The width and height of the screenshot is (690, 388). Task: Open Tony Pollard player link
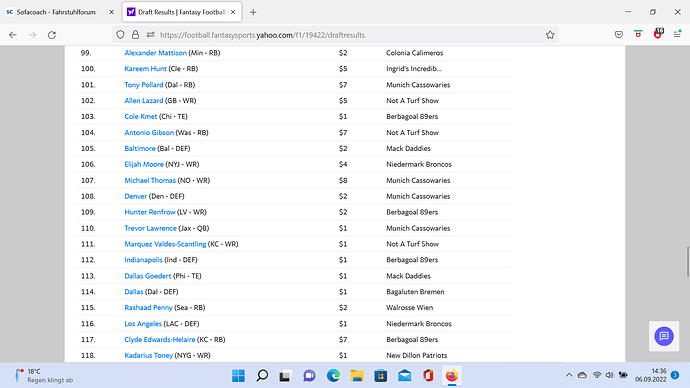pos(143,84)
